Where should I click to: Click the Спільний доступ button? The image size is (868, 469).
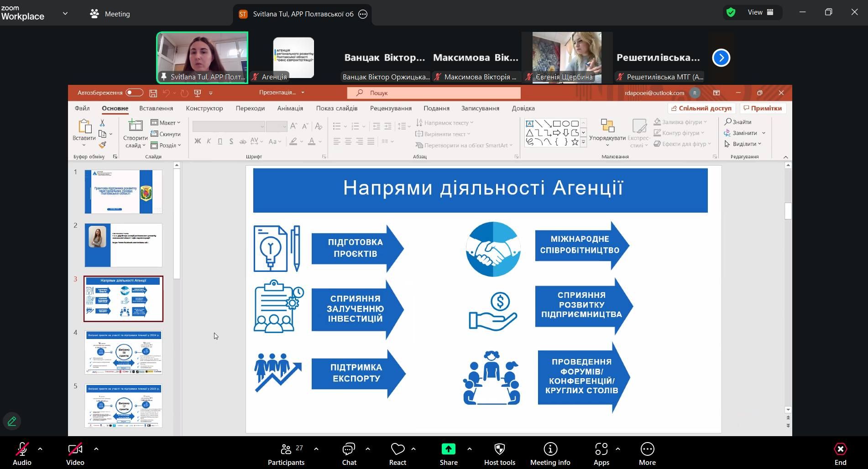[x=701, y=108]
